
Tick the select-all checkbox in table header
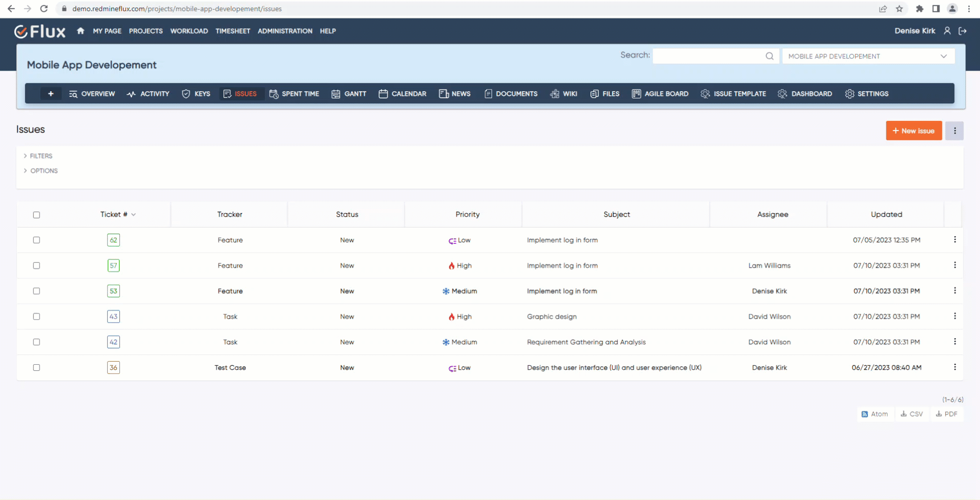tap(36, 215)
